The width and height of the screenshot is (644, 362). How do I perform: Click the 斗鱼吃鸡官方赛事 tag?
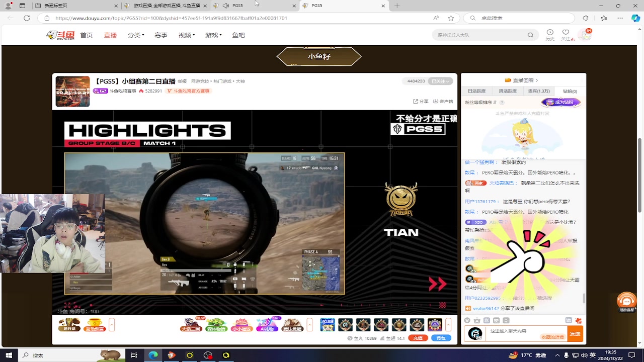188,91
